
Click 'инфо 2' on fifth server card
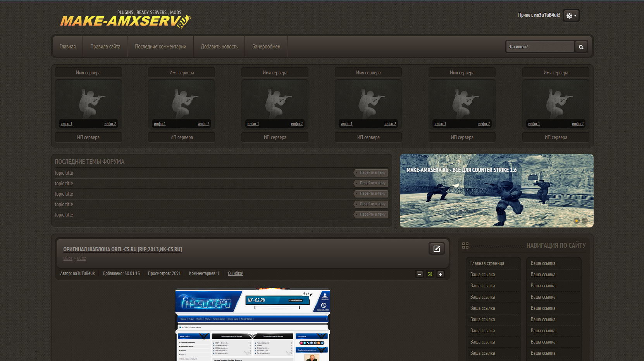484,124
